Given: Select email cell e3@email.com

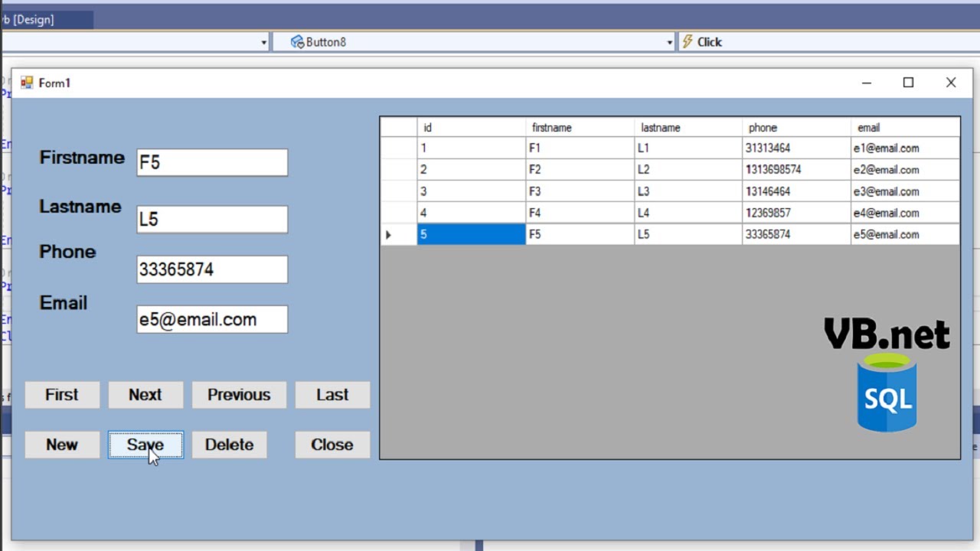Looking at the screenshot, I should click(x=905, y=191).
